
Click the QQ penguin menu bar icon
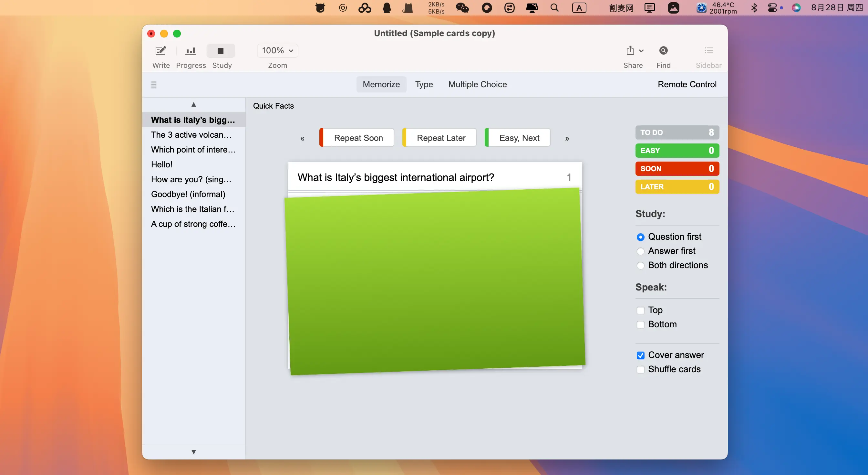point(387,8)
